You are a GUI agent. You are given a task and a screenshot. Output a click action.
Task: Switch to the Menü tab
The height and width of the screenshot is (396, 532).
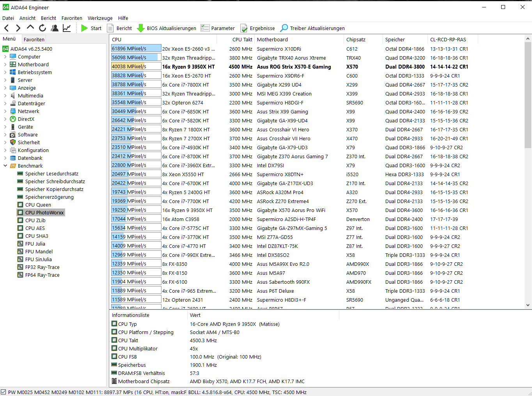click(9, 39)
